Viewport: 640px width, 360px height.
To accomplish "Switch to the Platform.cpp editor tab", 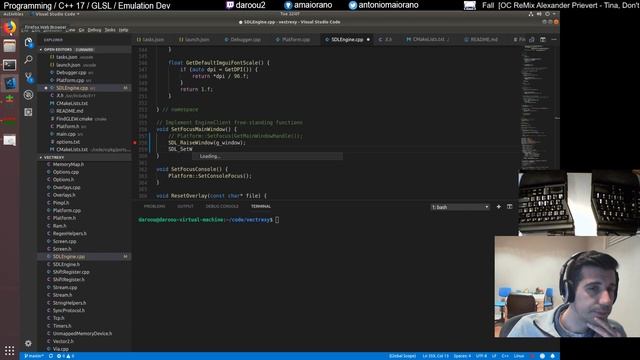I will [x=293, y=40].
